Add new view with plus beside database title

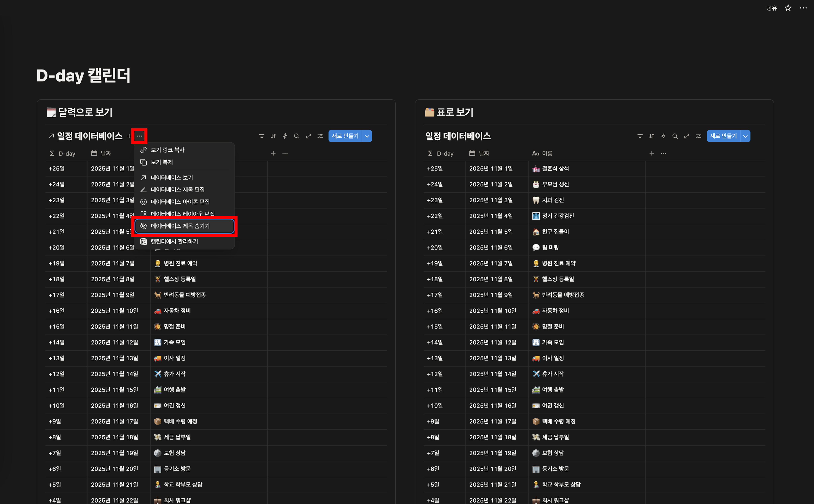click(129, 136)
